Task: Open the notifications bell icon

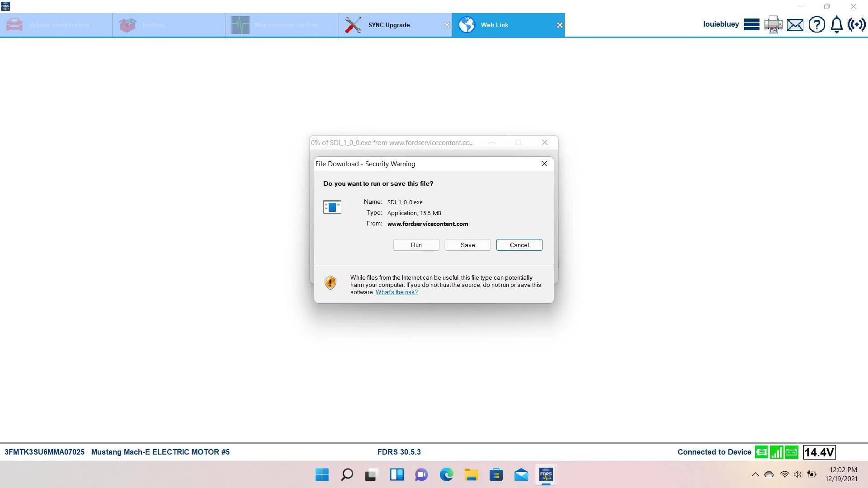Action: tap(837, 24)
